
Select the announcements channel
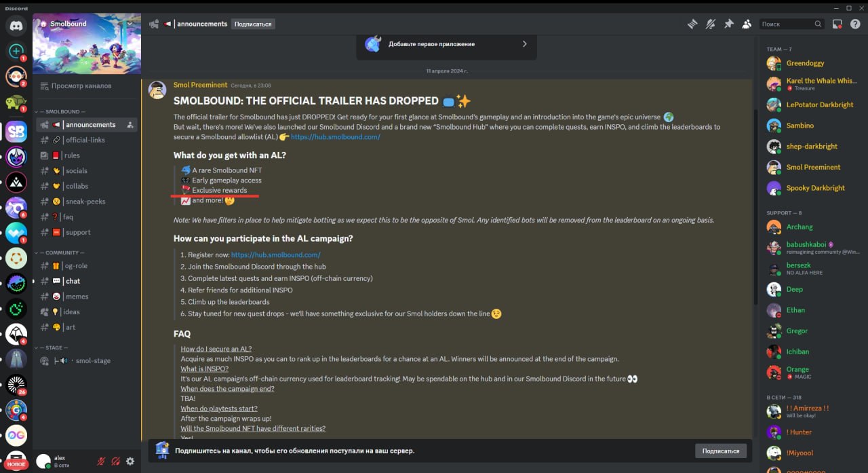pyautogui.click(x=87, y=125)
